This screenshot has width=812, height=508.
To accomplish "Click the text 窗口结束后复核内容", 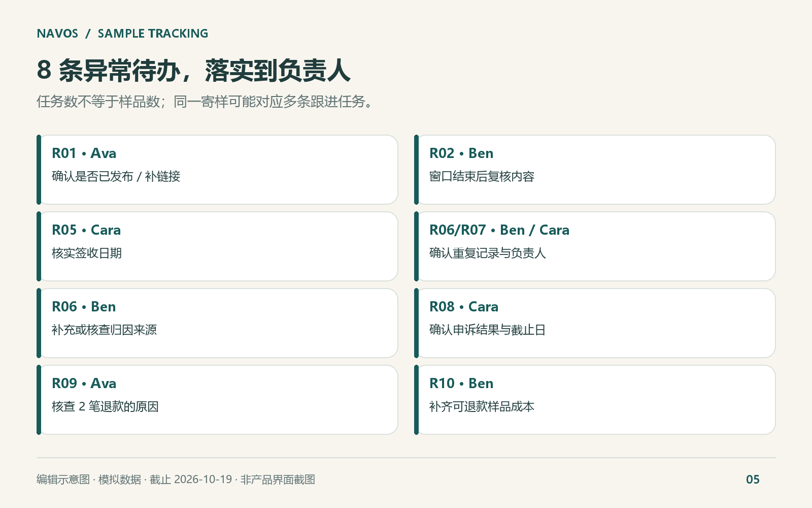I will pos(482,176).
